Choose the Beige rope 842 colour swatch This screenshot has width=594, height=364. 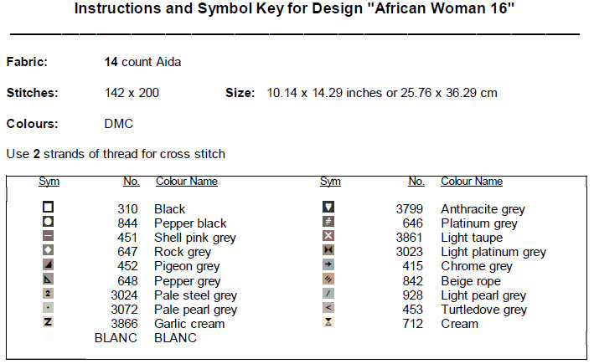coord(328,279)
